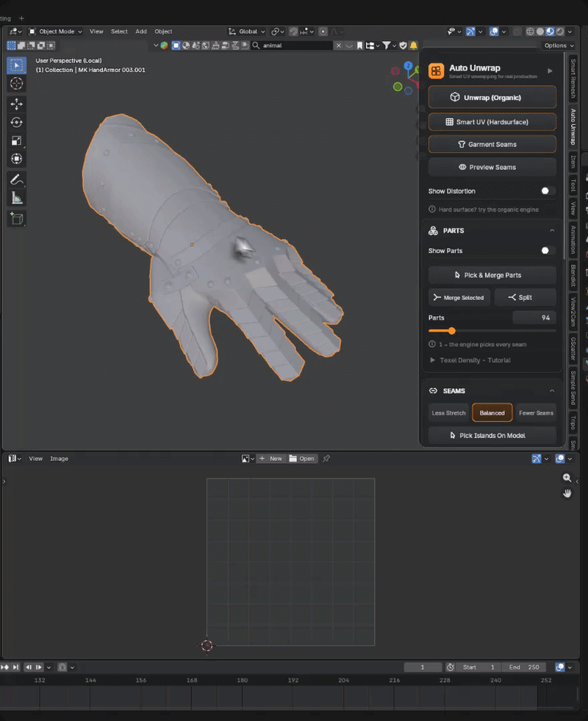Toggle viewport gizmos icon in 3D header

470,32
